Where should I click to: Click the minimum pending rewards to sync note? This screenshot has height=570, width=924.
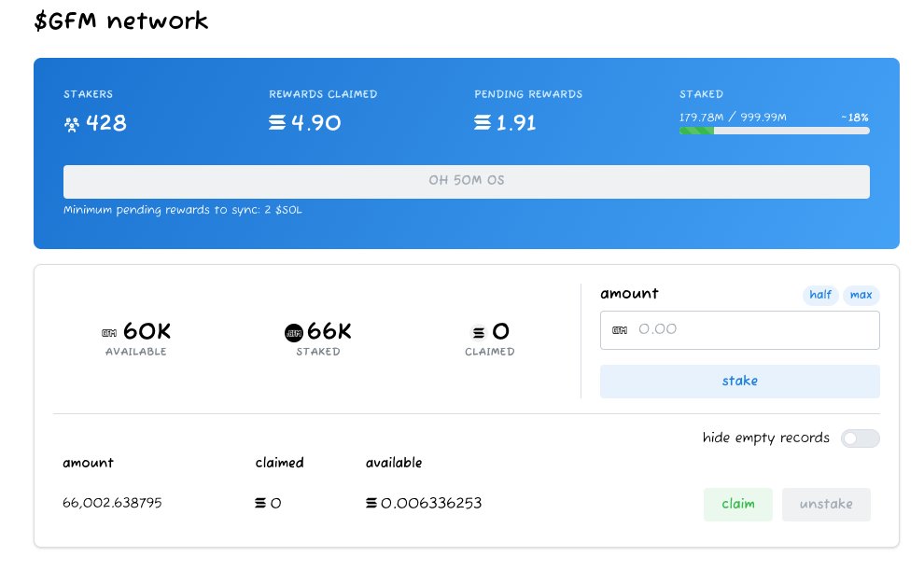point(183,210)
